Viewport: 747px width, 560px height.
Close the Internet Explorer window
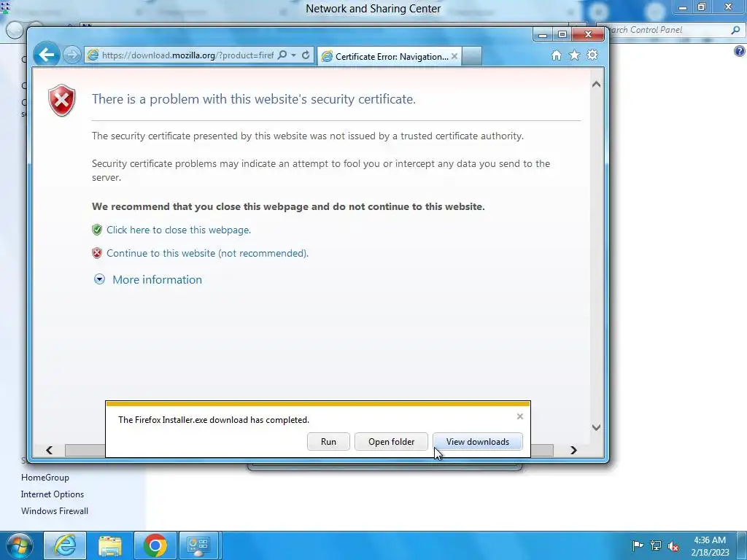[x=588, y=35]
